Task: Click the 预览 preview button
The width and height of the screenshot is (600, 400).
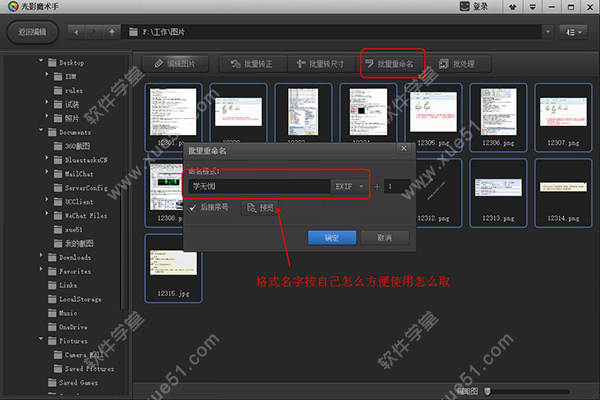Action: [261, 208]
